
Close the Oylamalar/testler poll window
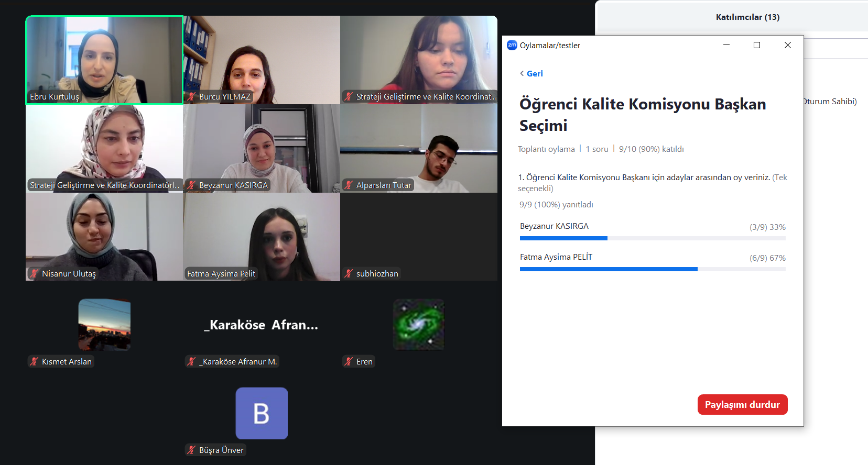pyautogui.click(x=787, y=46)
